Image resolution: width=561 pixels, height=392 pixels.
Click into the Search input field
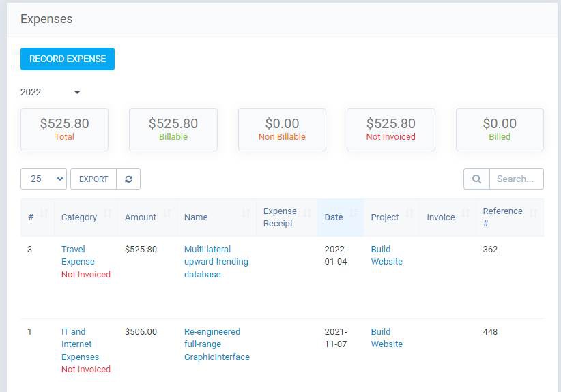coord(516,179)
